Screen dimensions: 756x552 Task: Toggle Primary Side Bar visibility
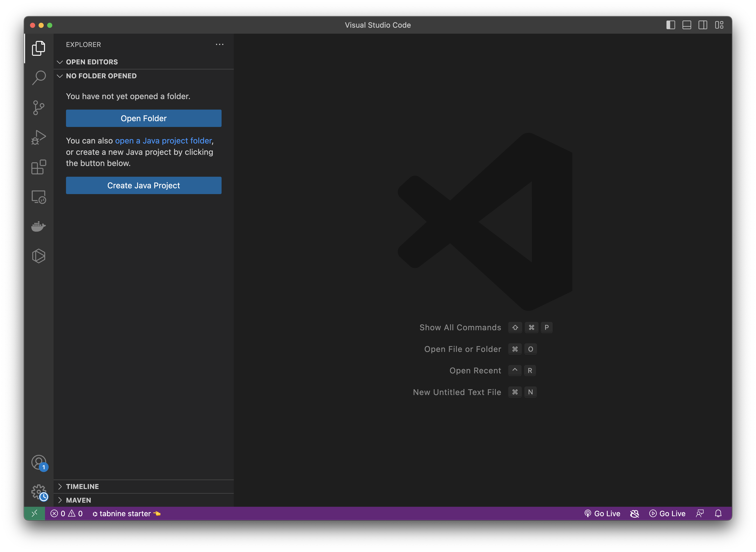click(670, 25)
